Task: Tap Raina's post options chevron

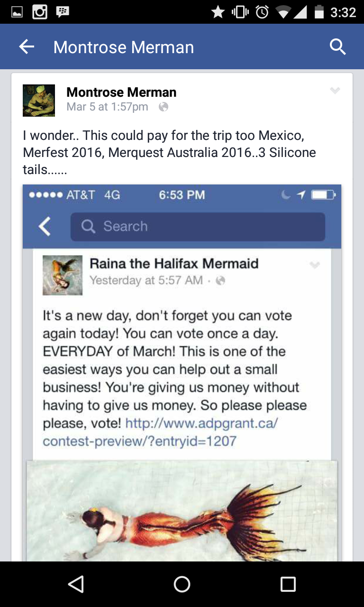Action: coord(315,265)
